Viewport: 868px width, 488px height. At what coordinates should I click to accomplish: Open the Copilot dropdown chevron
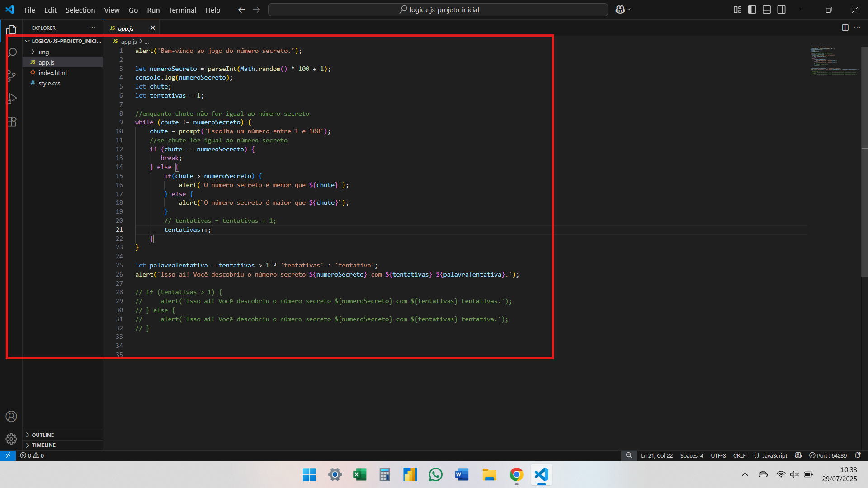click(629, 9)
